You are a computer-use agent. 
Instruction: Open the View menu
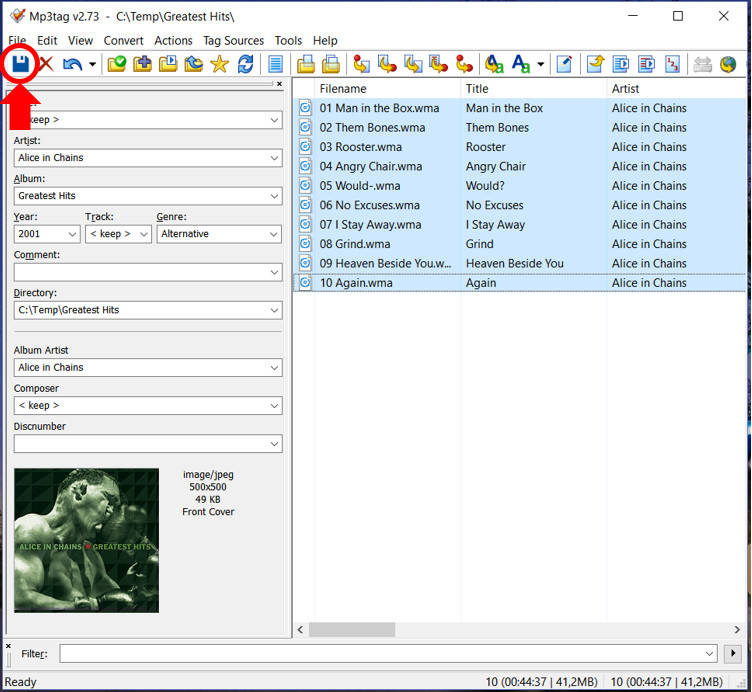tap(80, 41)
